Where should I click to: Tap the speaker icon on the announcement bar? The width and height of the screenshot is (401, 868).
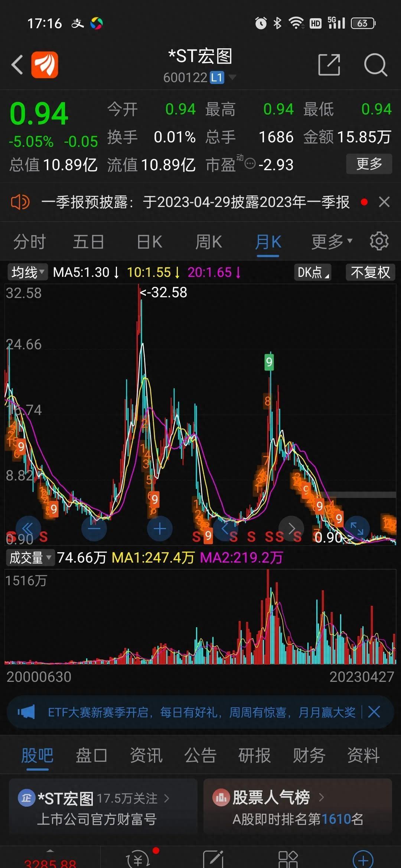tap(20, 202)
